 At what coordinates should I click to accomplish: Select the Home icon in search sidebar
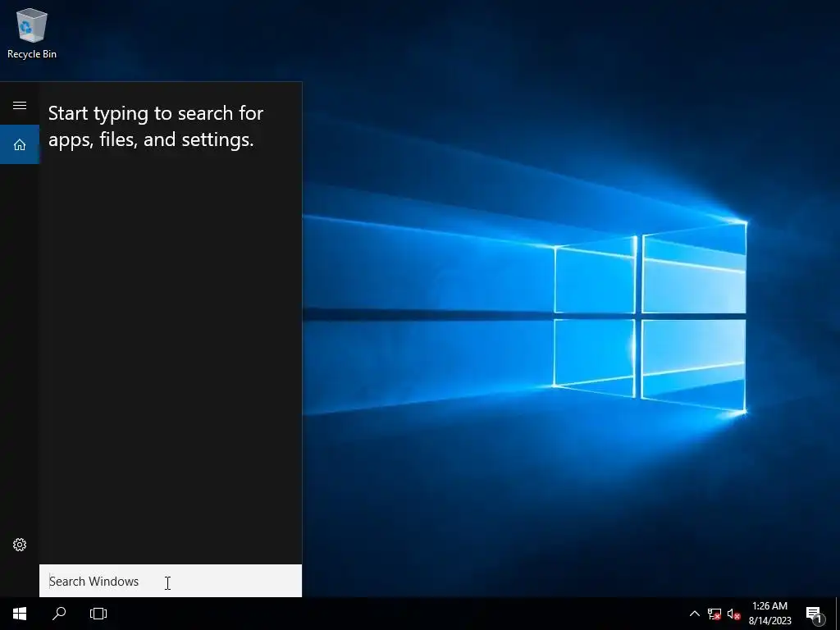pos(20,144)
